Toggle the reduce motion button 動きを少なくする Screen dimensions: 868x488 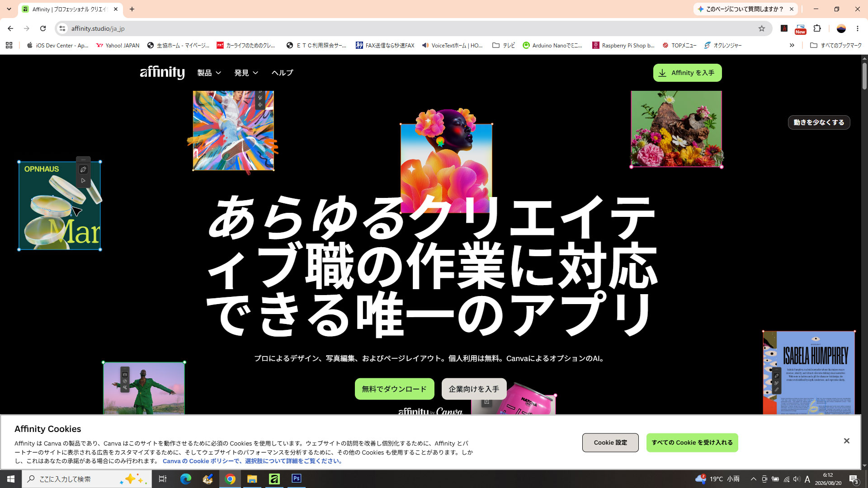click(819, 122)
